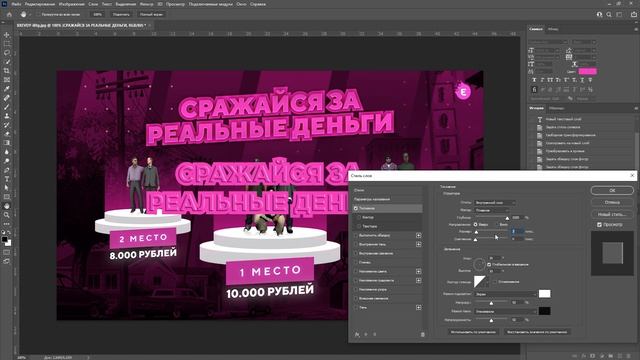This screenshot has width=640, height=360.
Task: Open the Character panel menu icon
Action: [636, 29]
